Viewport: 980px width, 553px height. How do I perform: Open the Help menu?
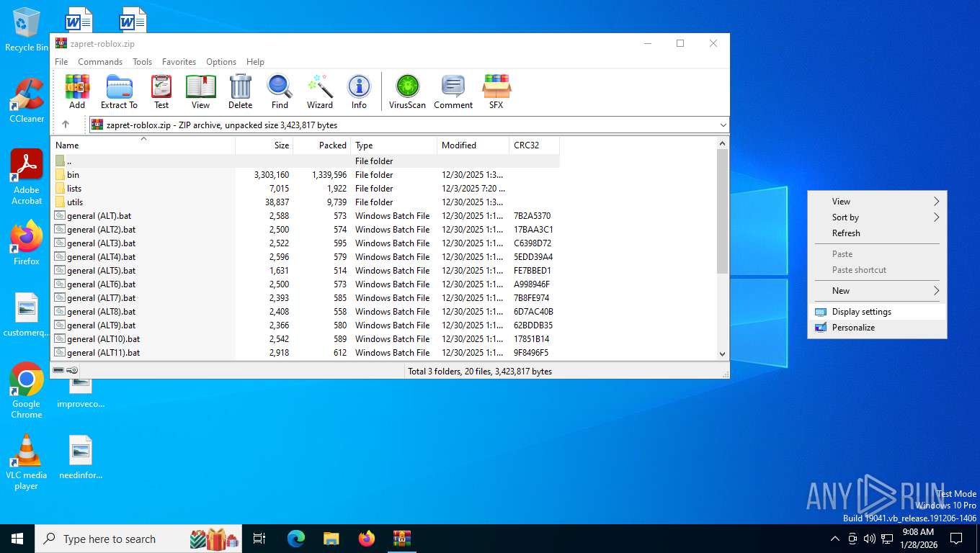[255, 62]
